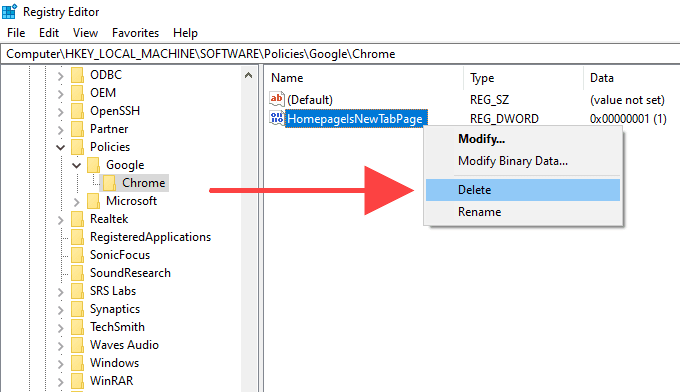680x392 pixels.
Task: Click the Google folder icon
Action: 93,165
